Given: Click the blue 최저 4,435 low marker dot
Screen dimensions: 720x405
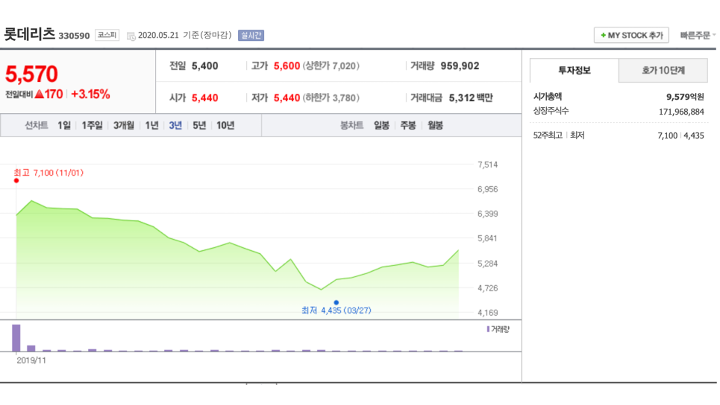Looking at the screenshot, I should coord(337,302).
